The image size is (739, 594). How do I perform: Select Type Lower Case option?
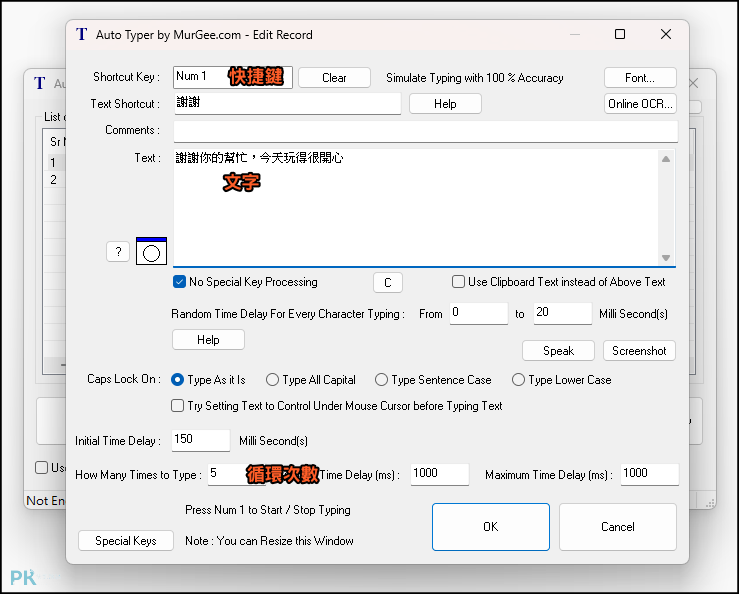[x=518, y=380]
